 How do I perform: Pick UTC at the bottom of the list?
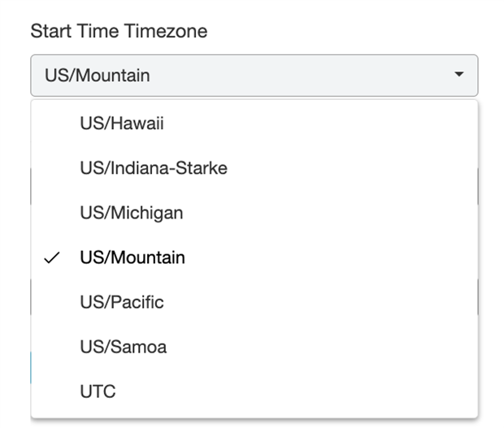(98, 391)
